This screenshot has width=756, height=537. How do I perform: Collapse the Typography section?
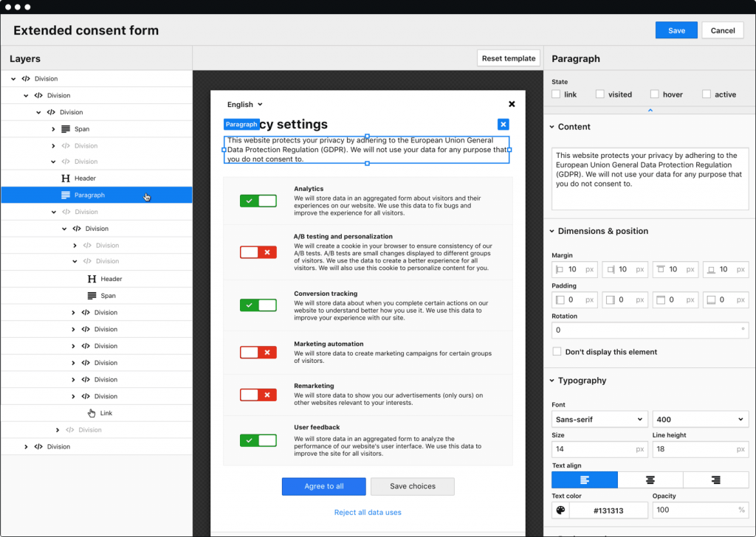[551, 381]
